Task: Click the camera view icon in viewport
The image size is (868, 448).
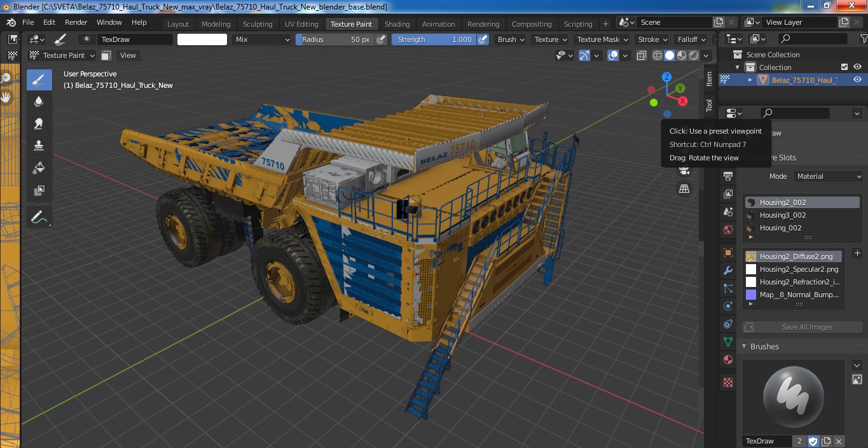Action: tap(684, 170)
